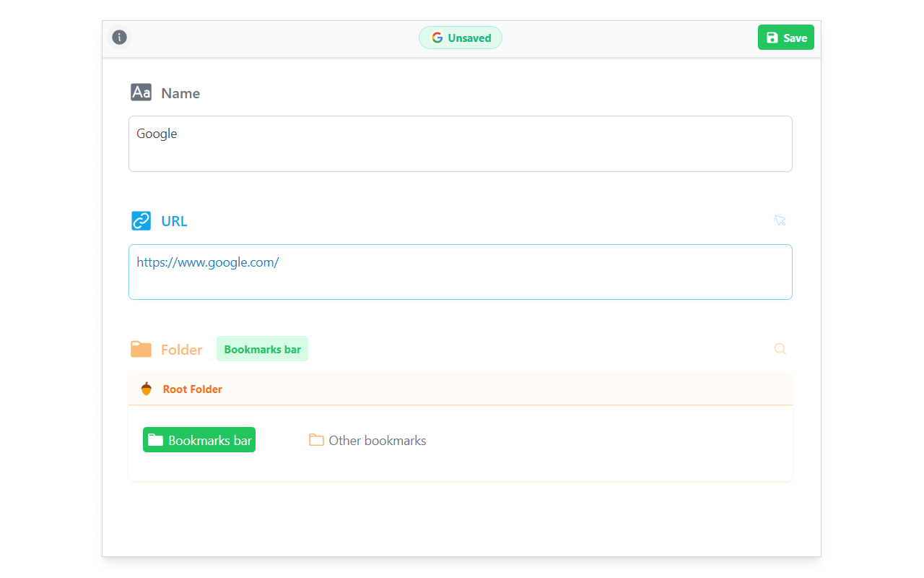Click the URL field with https://www.google.com/
This screenshot has height=578, width=924.
click(461, 272)
